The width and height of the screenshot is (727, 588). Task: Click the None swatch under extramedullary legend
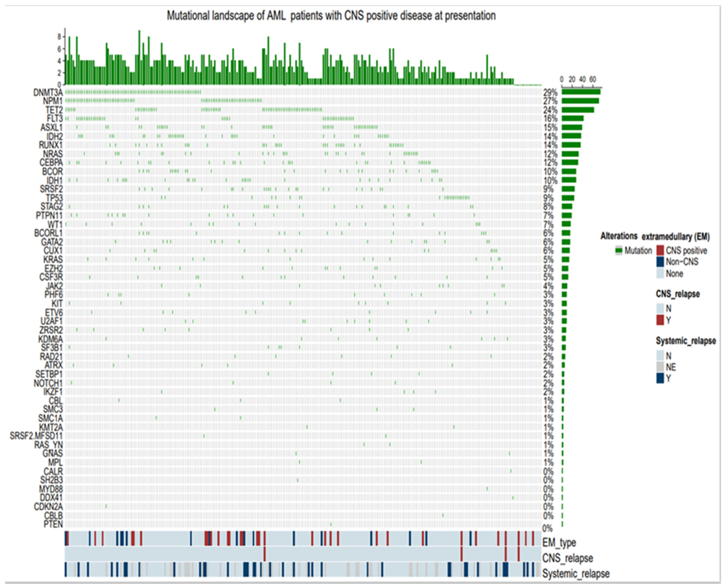pyautogui.click(x=660, y=273)
